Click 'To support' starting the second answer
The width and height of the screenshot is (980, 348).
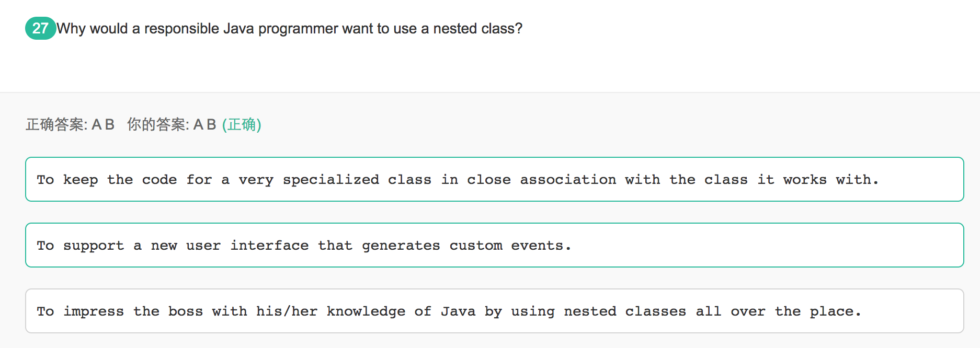[x=80, y=246]
